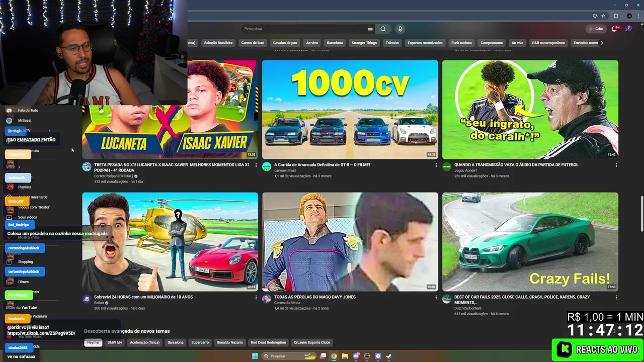The image size is (644, 362).
Task: Open Cortes Podpah channel avatar
Action: pos(87,167)
